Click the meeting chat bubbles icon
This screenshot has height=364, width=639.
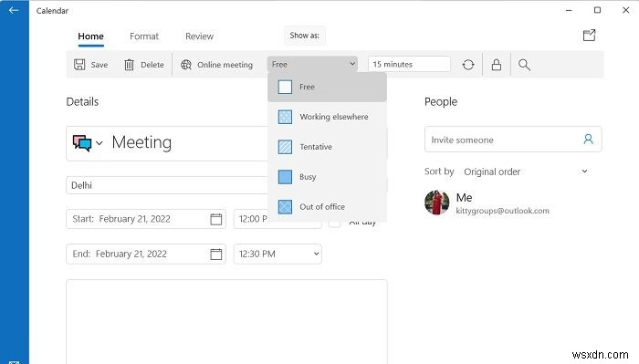pos(82,143)
